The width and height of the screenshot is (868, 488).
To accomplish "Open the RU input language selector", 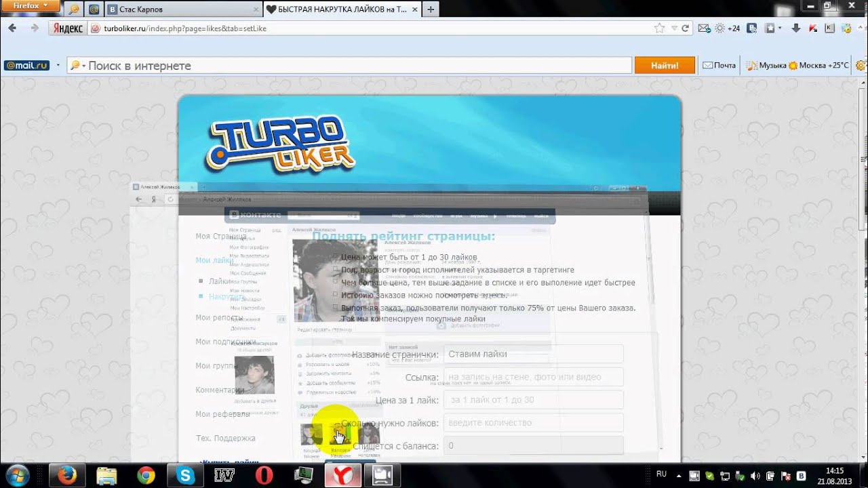I will (662, 474).
